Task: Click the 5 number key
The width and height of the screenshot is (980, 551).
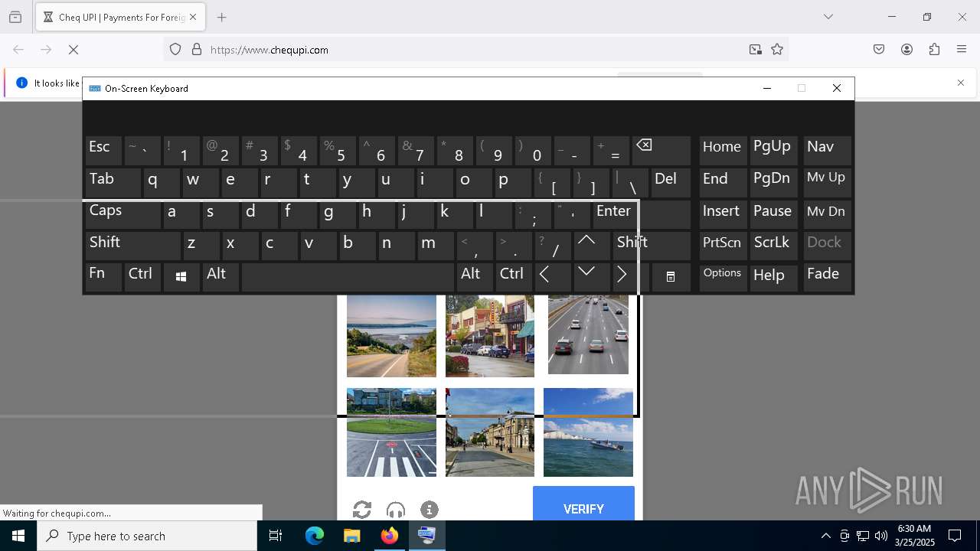Action: [338, 151]
